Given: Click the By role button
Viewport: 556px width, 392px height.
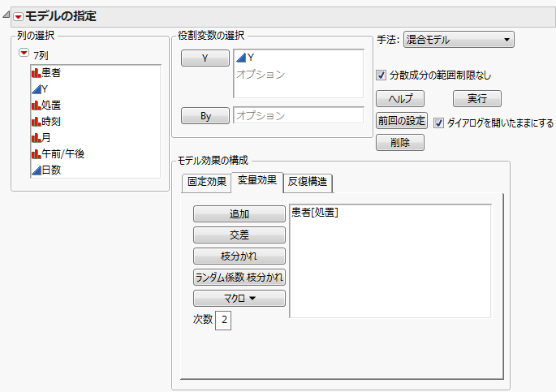Looking at the screenshot, I should pos(205,116).
